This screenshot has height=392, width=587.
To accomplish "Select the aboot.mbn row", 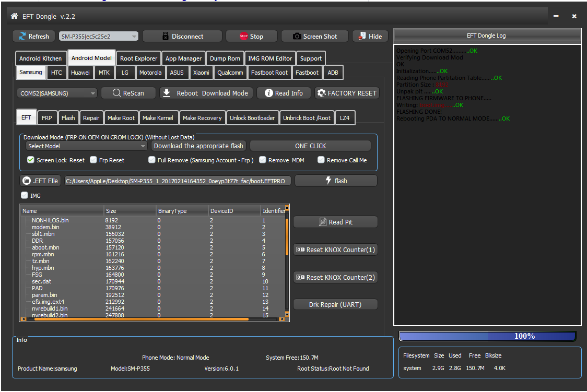I will [152, 247].
